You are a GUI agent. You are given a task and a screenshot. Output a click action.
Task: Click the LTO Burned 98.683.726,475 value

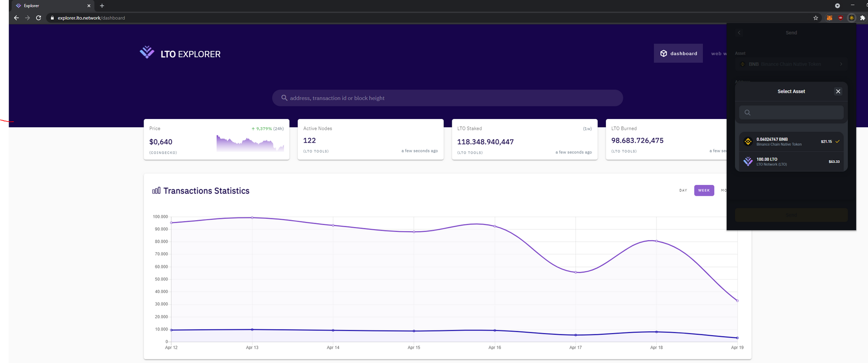(x=637, y=140)
